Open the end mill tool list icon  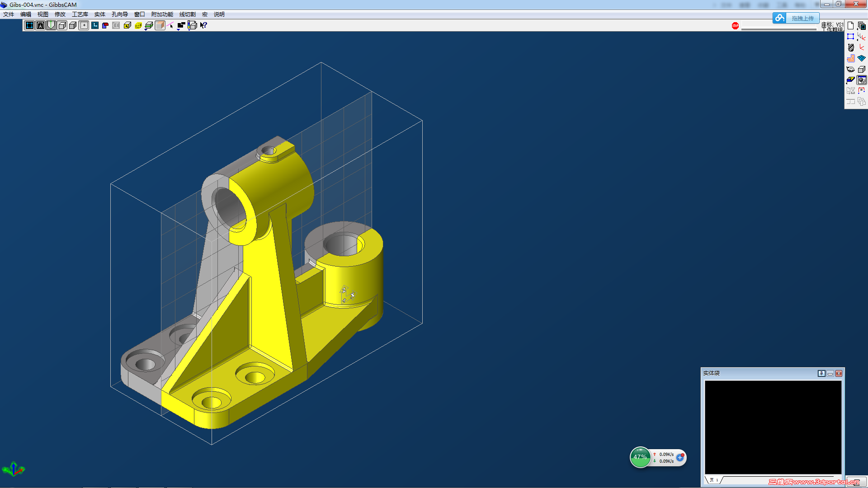click(x=850, y=47)
